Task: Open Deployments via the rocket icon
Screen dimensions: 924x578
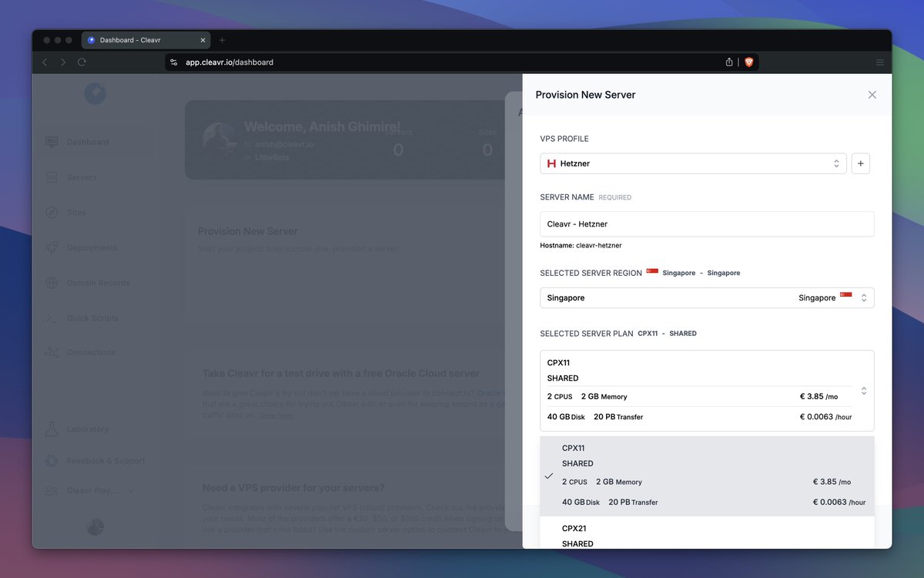Action: 52,247
